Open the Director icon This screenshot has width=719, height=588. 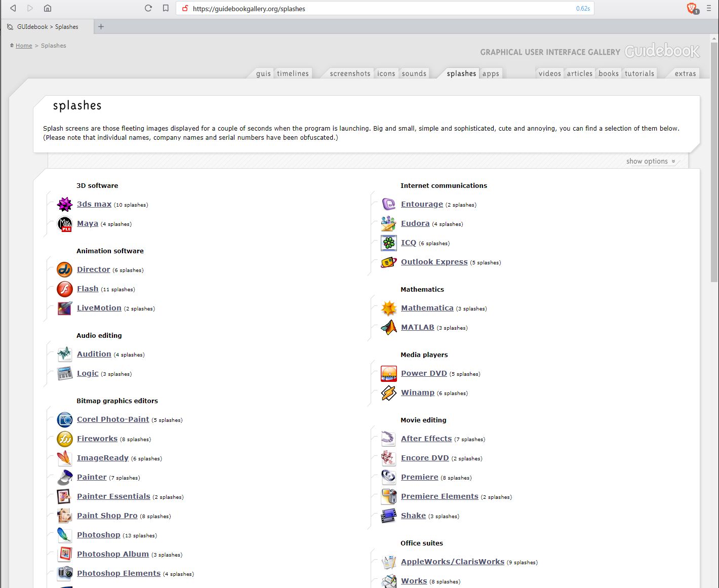click(65, 270)
